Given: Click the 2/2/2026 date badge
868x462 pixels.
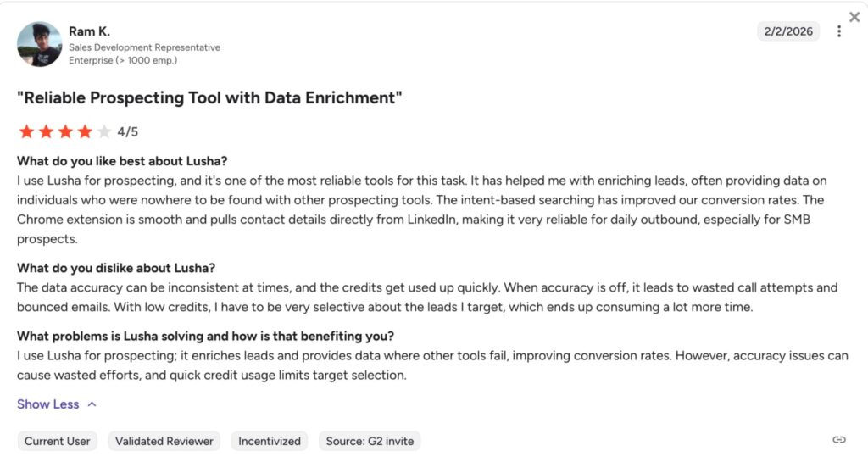Looking at the screenshot, I should [787, 31].
